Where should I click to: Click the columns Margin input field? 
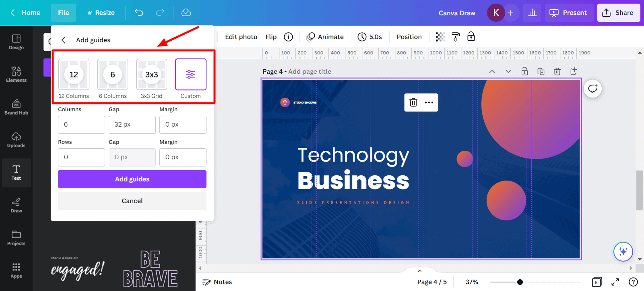pyautogui.click(x=183, y=125)
